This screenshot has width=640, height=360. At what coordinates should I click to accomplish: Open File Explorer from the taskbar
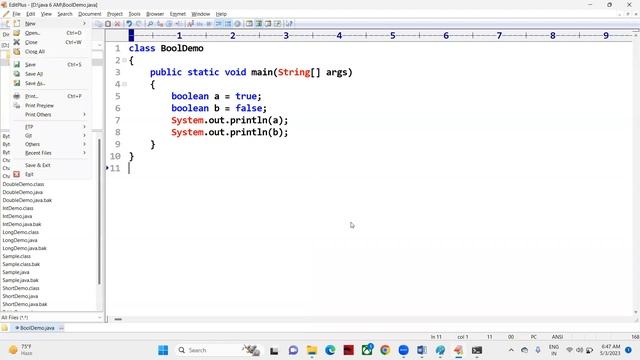312,350
